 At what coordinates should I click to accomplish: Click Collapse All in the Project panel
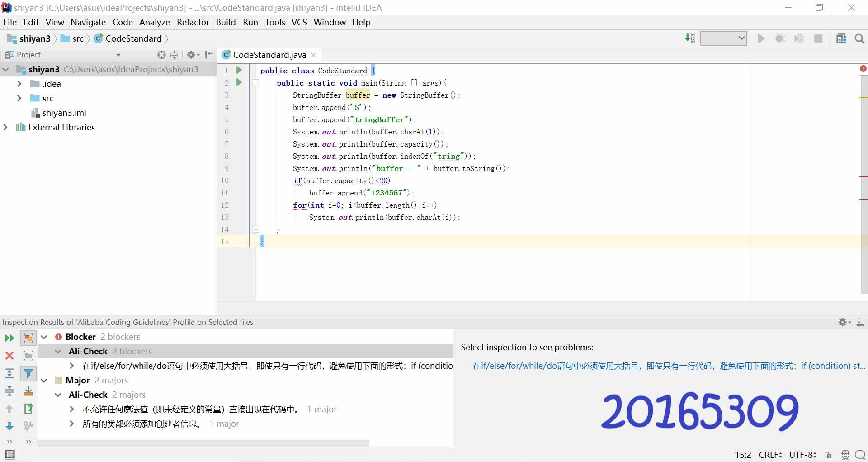point(175,55)
